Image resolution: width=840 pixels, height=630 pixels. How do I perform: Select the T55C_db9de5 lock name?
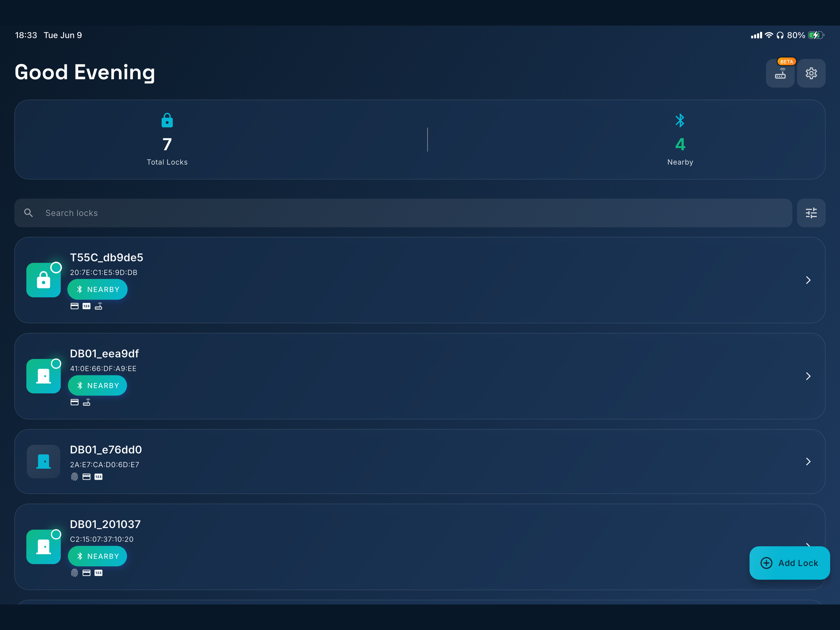107,257
